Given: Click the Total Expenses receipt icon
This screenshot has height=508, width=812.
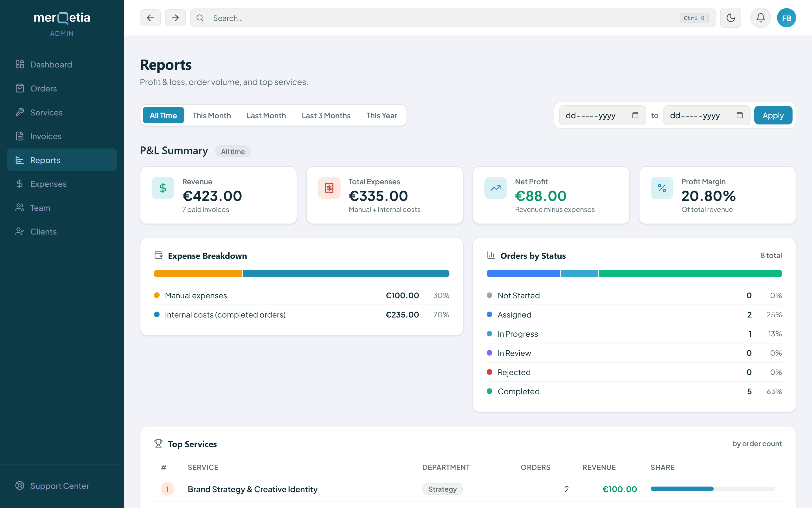Looking at the screenshot, I should click(x=329, y=188).
